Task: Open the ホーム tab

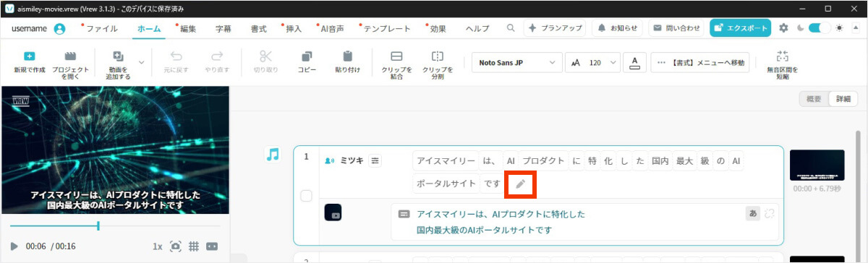Action: pyautogui.click(x=149, y=29)
